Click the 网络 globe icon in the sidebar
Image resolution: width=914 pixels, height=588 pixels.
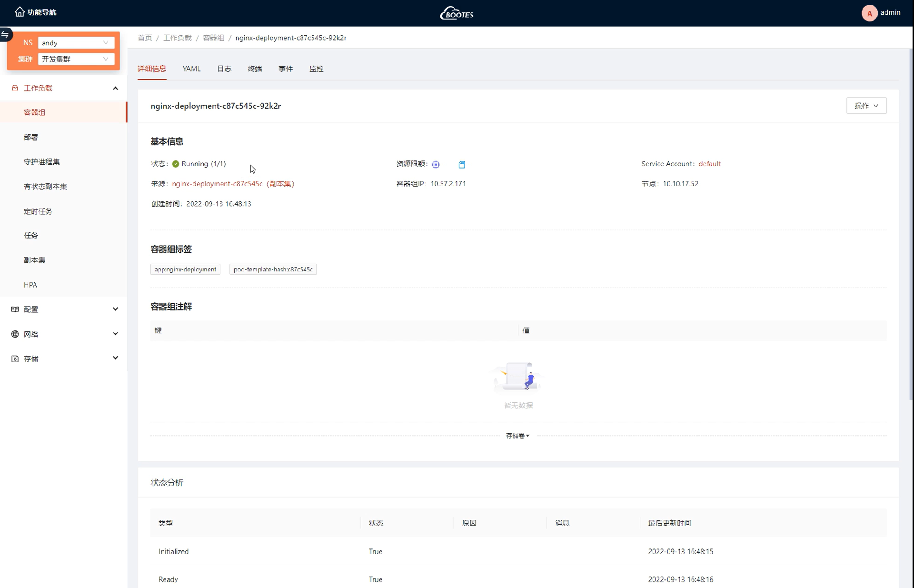[x=15, y=334]
